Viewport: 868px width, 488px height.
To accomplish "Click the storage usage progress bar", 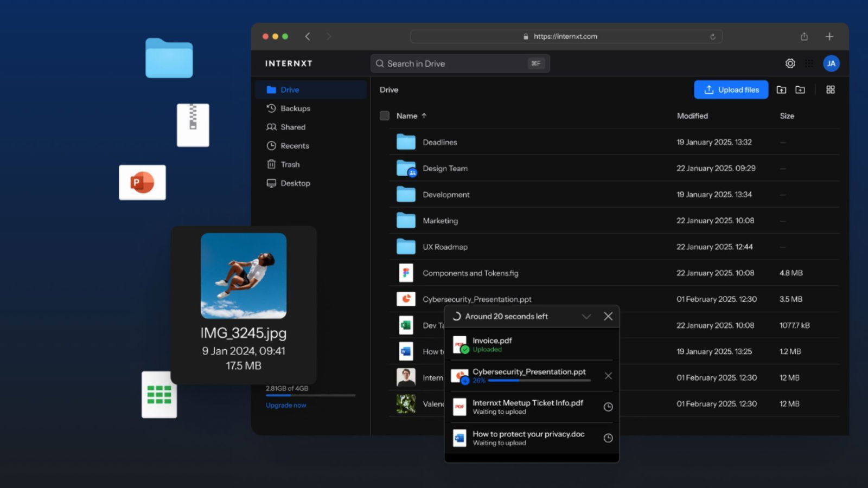I will (310, 396).
